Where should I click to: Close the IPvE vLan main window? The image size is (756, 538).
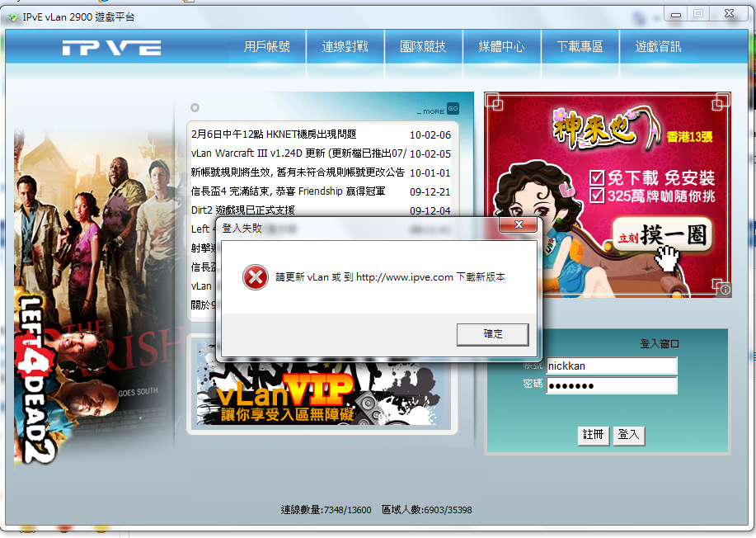pos(729,13)
